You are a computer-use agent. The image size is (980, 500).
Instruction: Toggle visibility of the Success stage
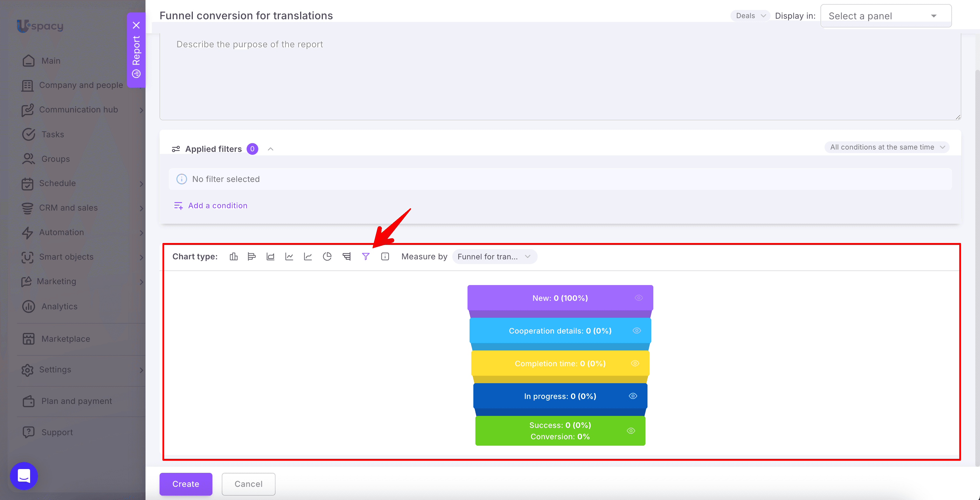[631, 431]
